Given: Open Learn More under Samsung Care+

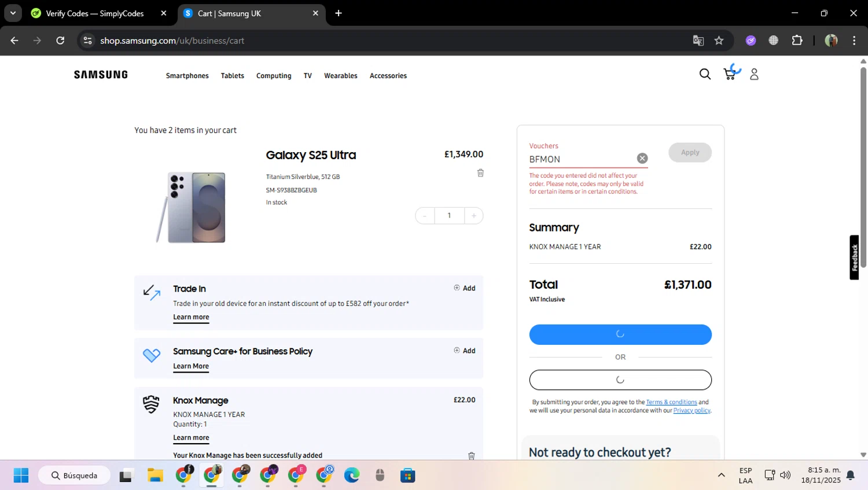Looking at the screenshot, I should (191, 366).
